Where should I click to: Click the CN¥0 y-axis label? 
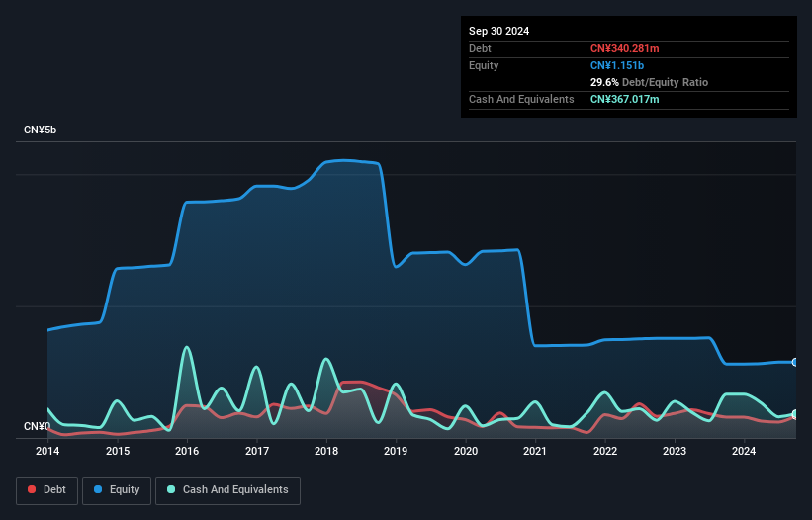[38, 426]
